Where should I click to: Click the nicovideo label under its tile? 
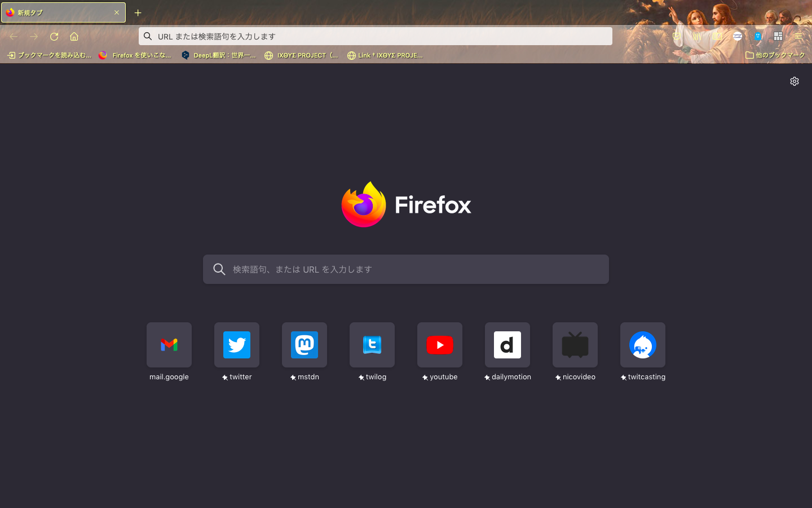click(579, 377)
